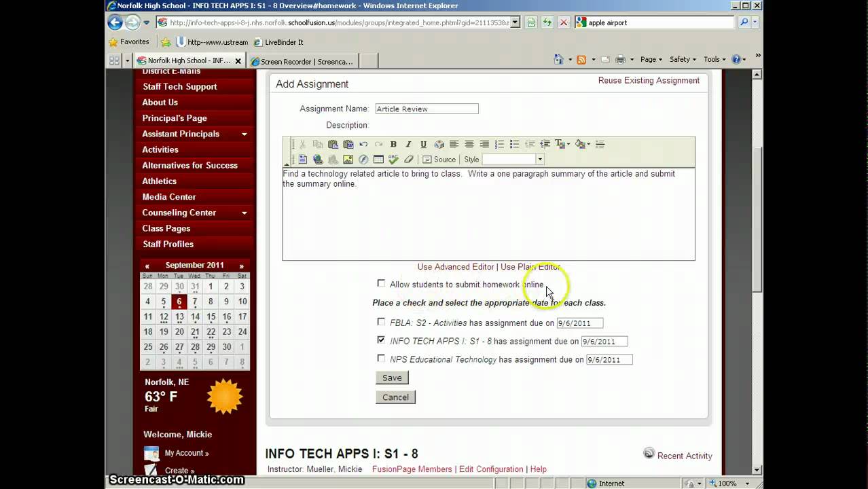Open the Media Center menu item
Image resolution: width=868 pixels, height=489 pixels.
click(x=169, y=197)
